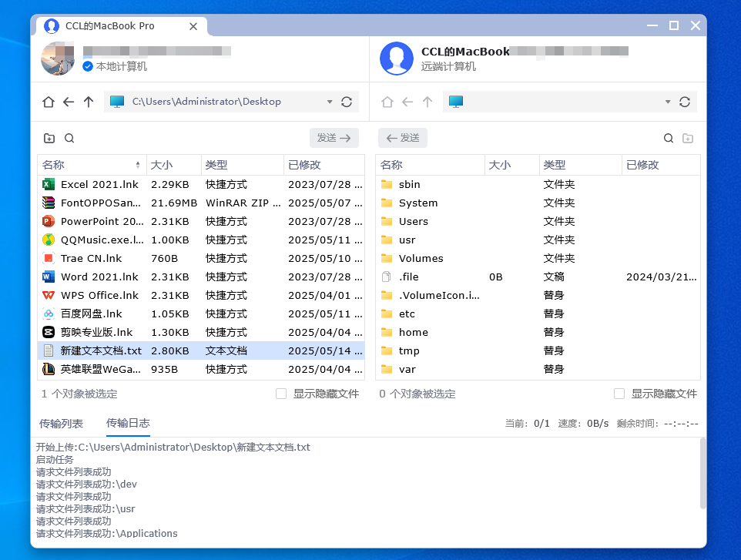Click remote 发送 button with left arrow
This screenshot has width=741, height=560.
403,138
